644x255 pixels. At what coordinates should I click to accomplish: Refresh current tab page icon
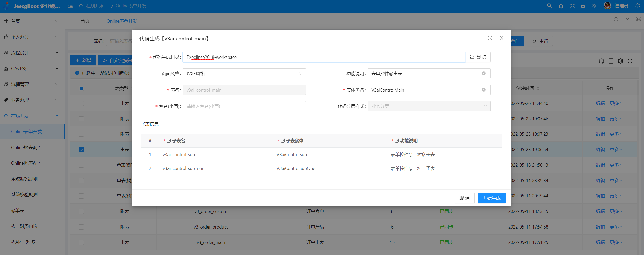pyautogui.click(x=616, y=19)
